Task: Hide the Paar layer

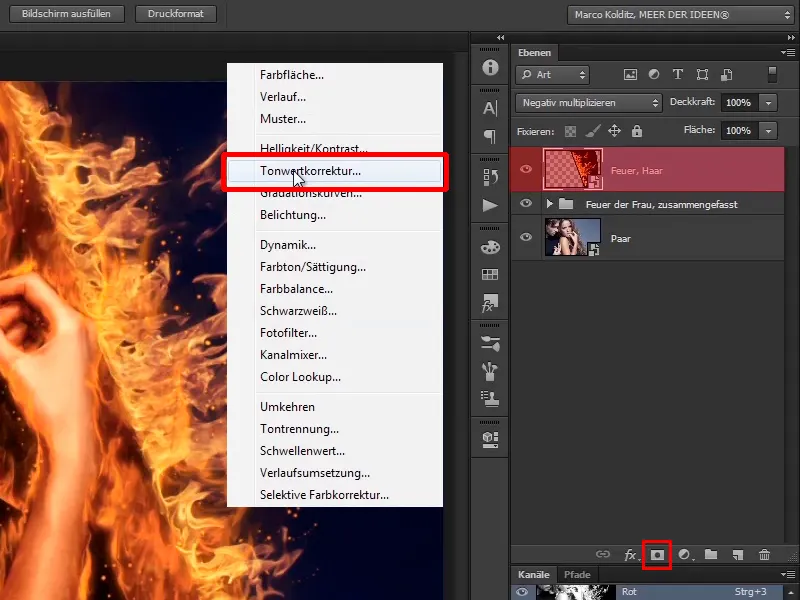Action: 526,237
